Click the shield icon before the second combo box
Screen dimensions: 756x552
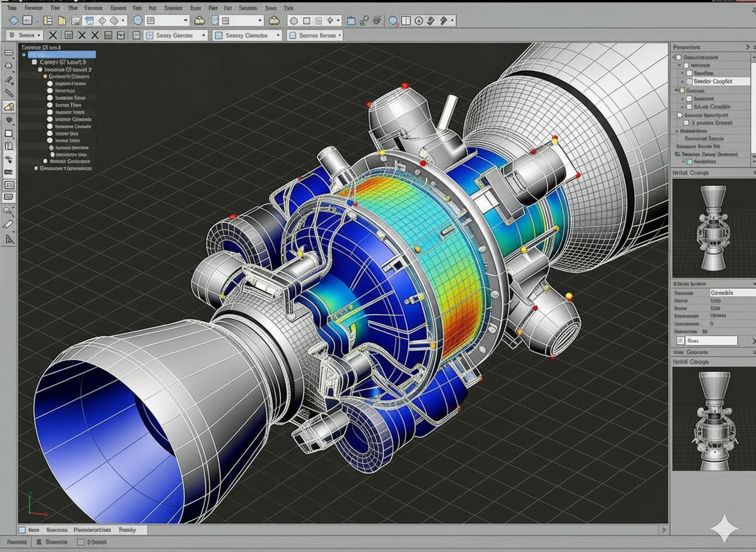pos(215,20)
